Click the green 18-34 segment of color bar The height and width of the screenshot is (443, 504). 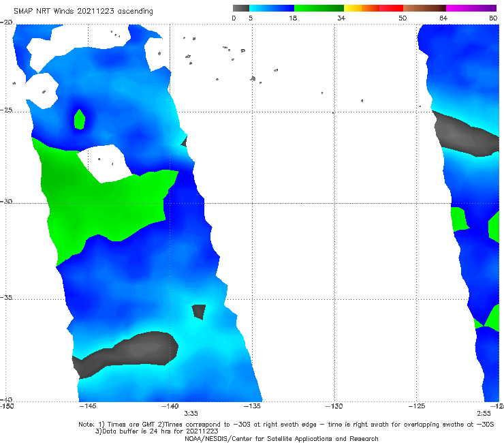tap(319, 8)
